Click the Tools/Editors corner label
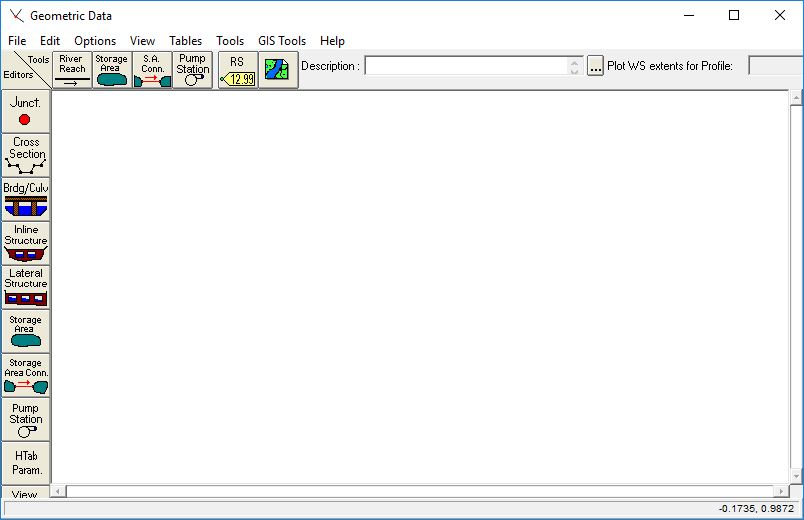Image resolution: width=804 pixels, height=520 pixels. (26, 70)
